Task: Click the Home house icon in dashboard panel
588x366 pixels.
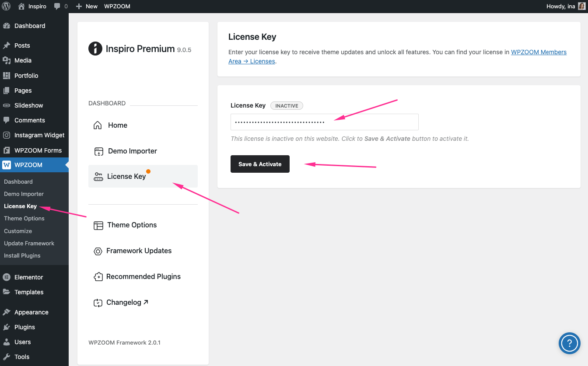Action: tap(98, 125)
